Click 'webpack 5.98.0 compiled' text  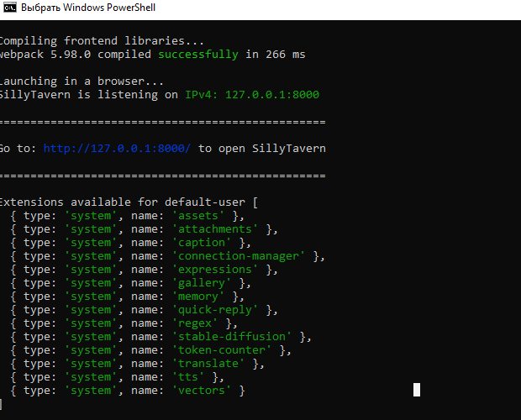tap(76, 55)
